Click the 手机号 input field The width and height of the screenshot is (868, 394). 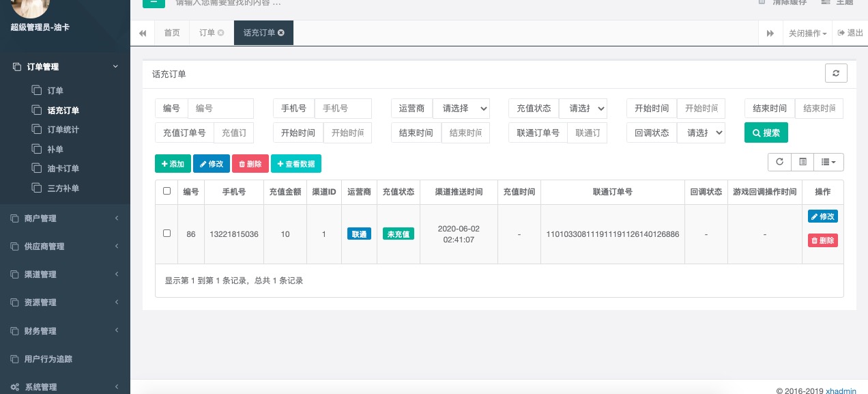coord(343,109)
